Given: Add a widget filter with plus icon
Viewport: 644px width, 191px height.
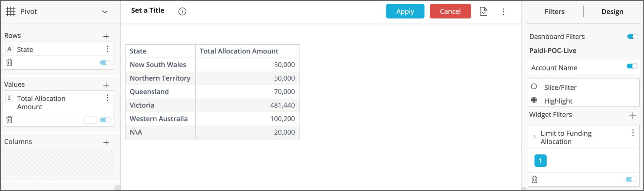Looking at the screenshot, I should pyautogui.click(x=633, y=116).
